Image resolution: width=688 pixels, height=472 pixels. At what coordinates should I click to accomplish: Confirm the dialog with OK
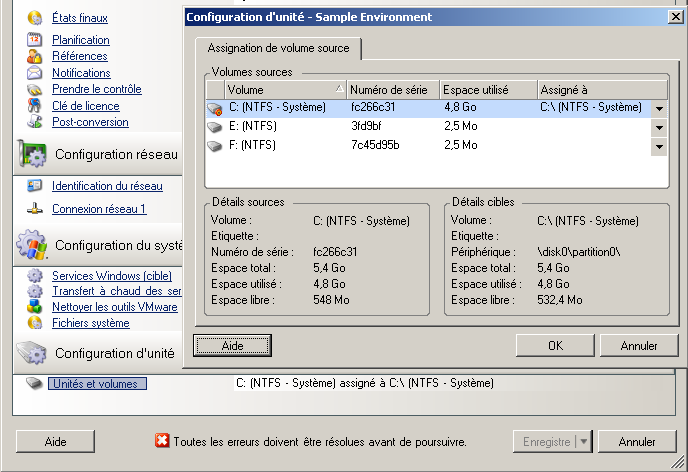[555, 346]
